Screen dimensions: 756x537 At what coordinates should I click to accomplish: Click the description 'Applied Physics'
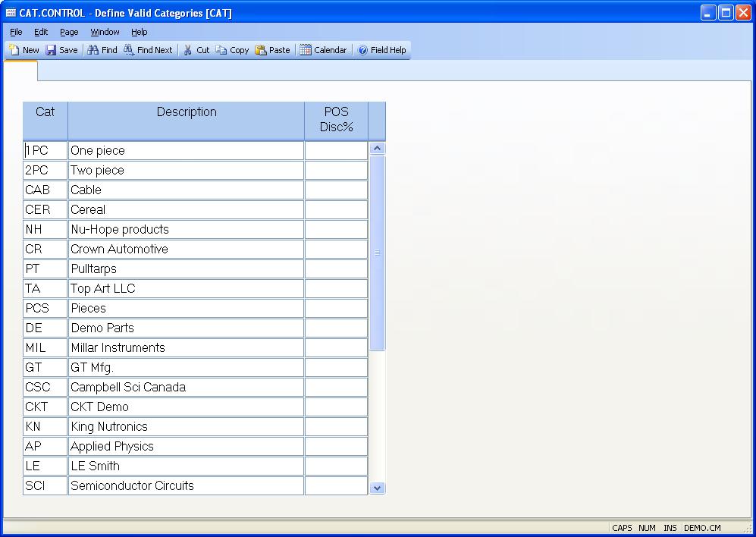coord(186,447)
